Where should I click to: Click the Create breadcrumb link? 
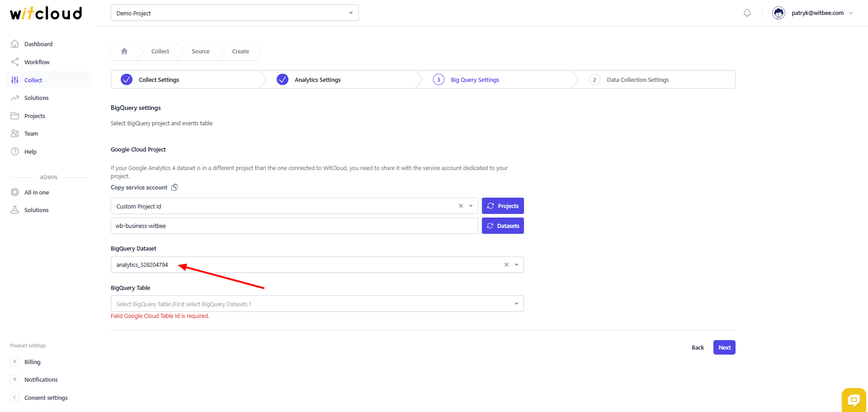[241, 51]
